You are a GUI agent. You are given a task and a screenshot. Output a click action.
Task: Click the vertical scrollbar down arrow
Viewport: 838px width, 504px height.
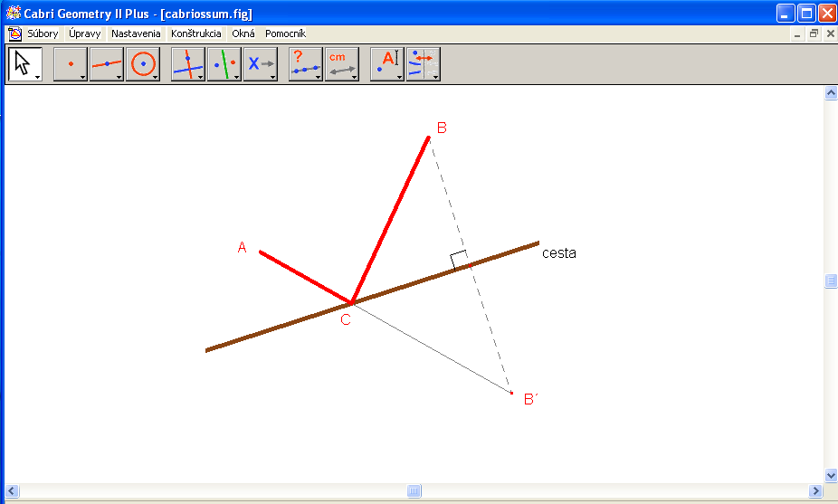tap(831, 475)
